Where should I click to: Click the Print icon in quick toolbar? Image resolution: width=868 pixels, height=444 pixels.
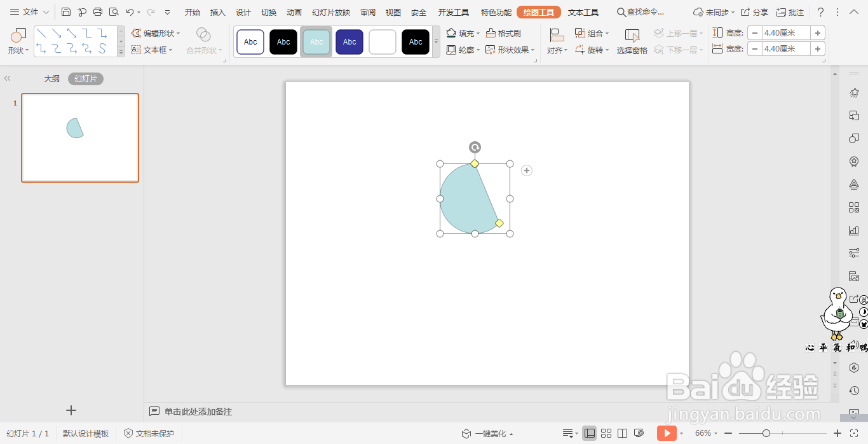(98, 12)
